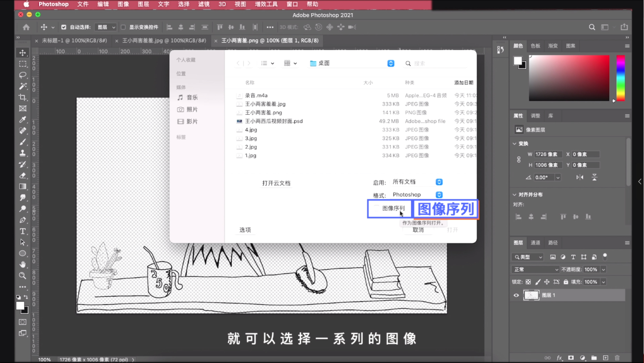Enable the 图像序列 checkbox in the dialog
The width and height of the screenshot is (644, 363).
[377, 209]
